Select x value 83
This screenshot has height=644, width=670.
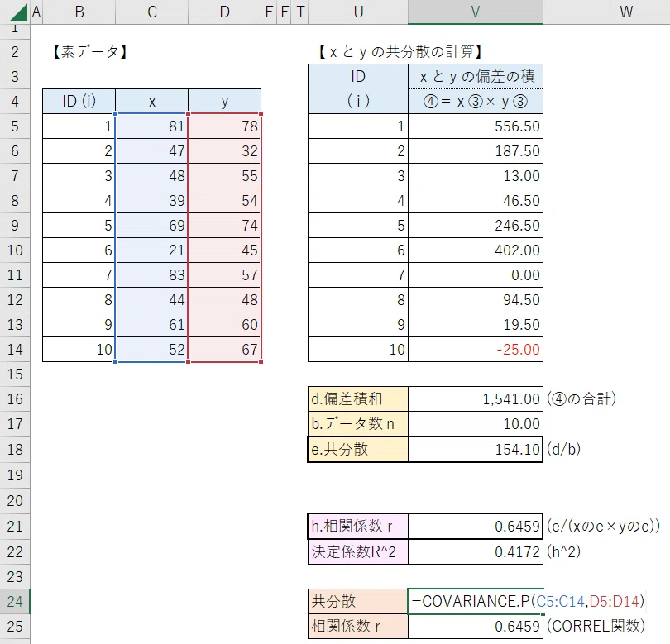coord(152,274)
